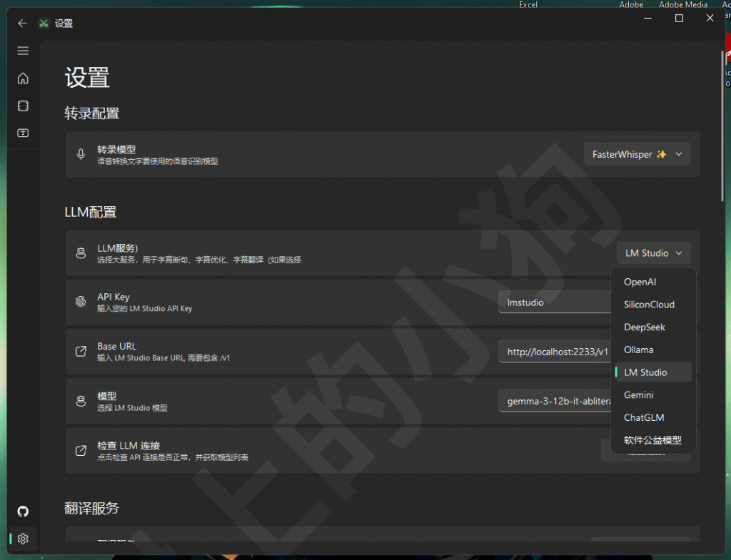Click the vertical scrollbar of the settings page

pyautogui.click(x=722, y=127)
